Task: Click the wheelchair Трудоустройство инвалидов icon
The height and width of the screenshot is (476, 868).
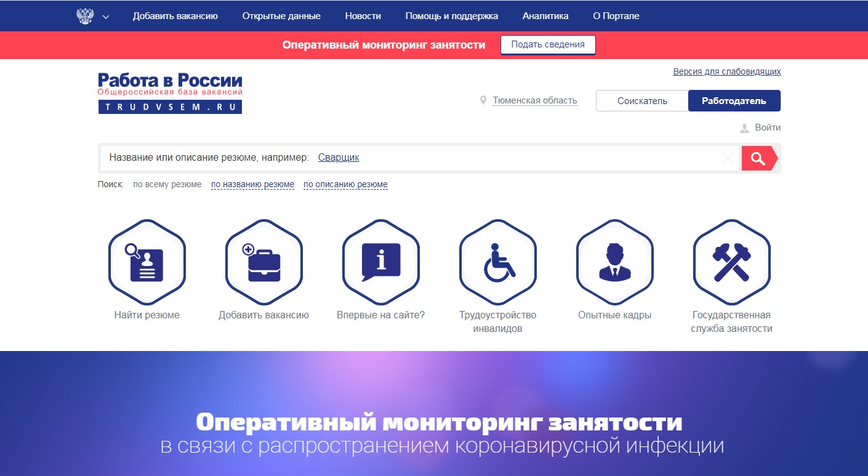Action: click(498, 262)
